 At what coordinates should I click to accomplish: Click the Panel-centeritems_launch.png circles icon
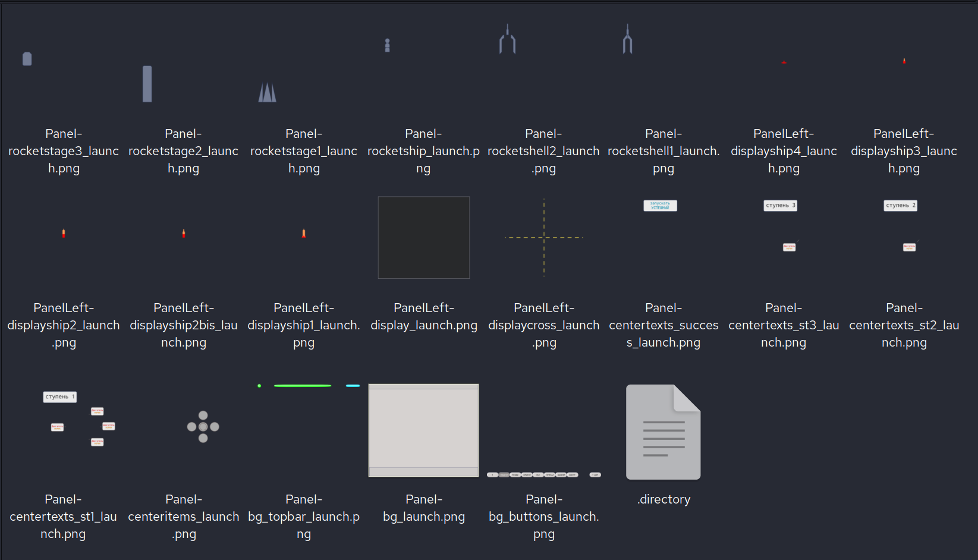(x=203, y=427)
